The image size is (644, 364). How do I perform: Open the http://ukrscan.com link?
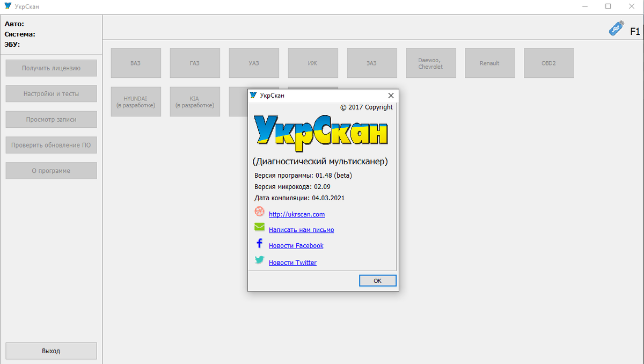pos(297,214)
